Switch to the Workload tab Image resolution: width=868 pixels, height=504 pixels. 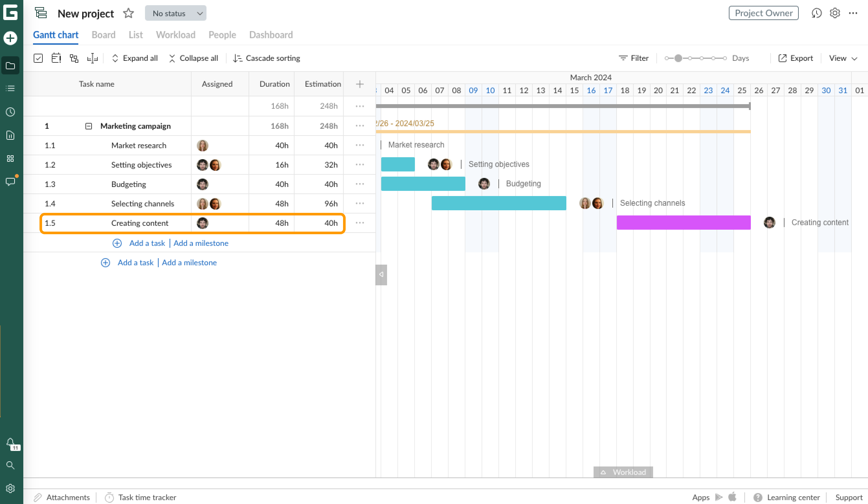point(176,35)
